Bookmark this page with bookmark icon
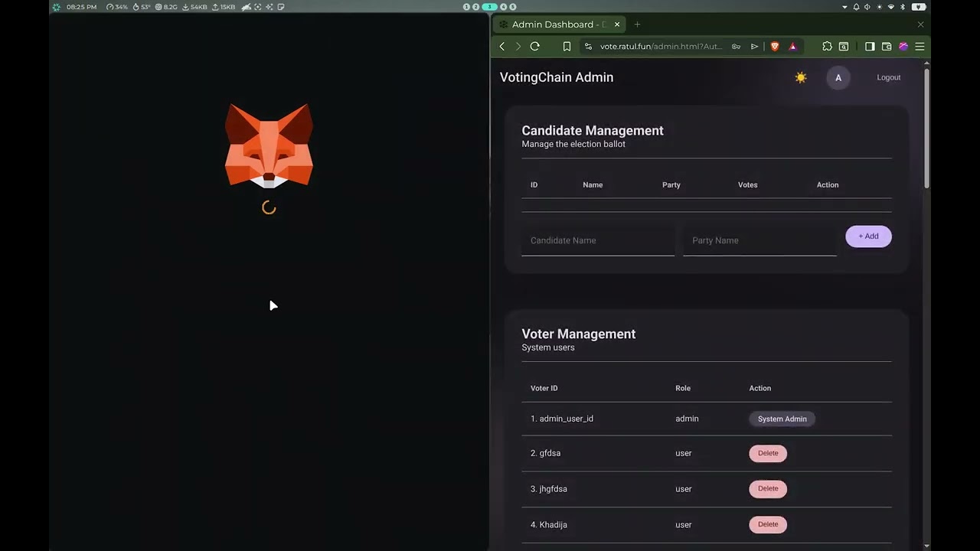 point(567,47)
